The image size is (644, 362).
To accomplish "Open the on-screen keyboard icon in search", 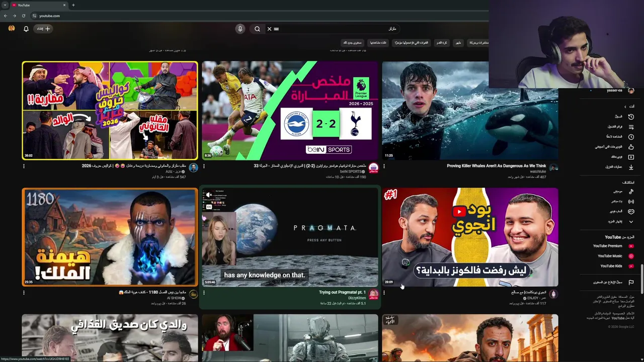I will click(276, 29).
